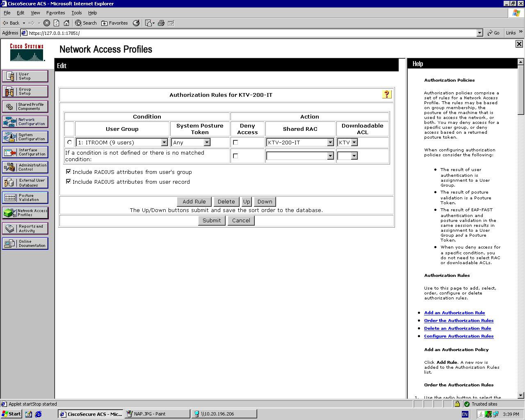Click the IE Home toolbar icon

[66, 23]
